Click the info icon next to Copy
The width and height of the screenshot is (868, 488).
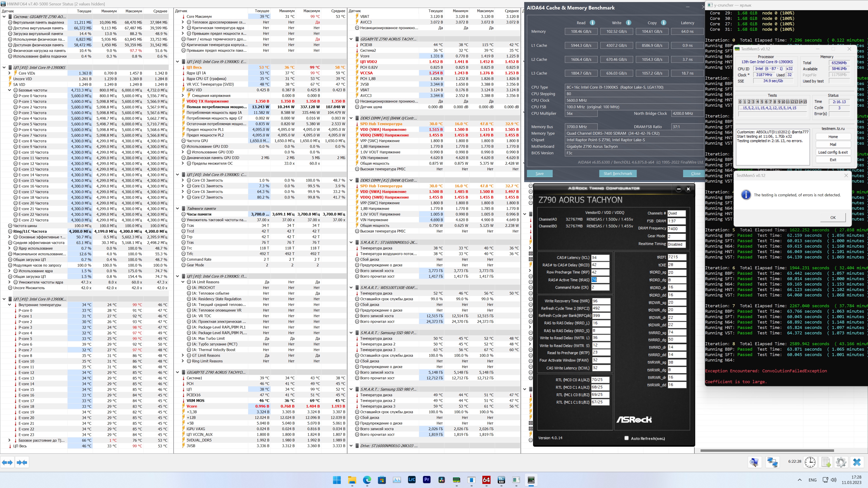point(663,23)
